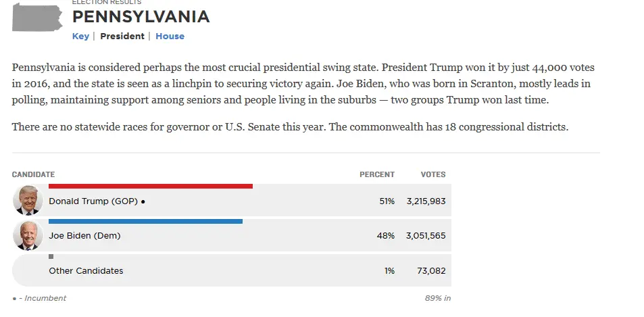Click the VOTES column header

[433, 174]
